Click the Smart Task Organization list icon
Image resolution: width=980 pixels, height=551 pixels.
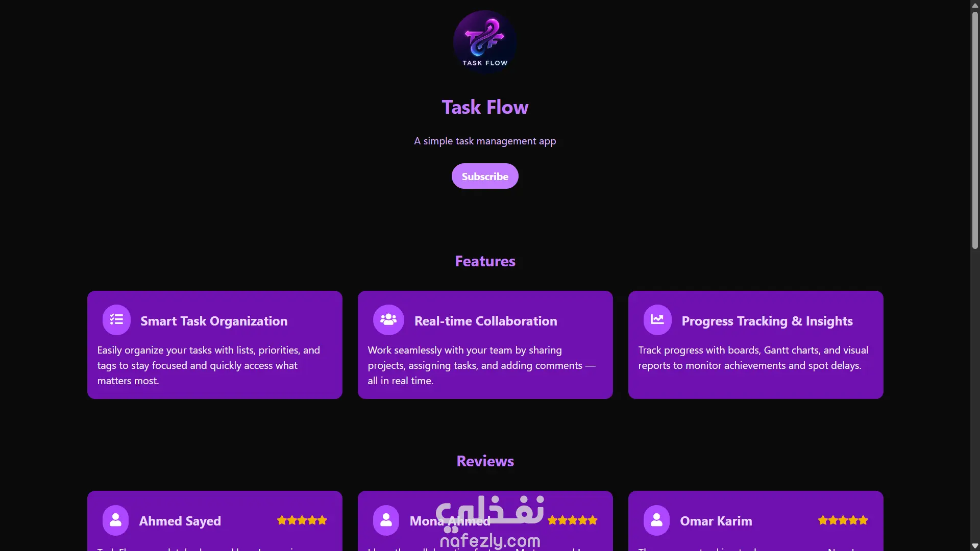(x=116, y=320)
